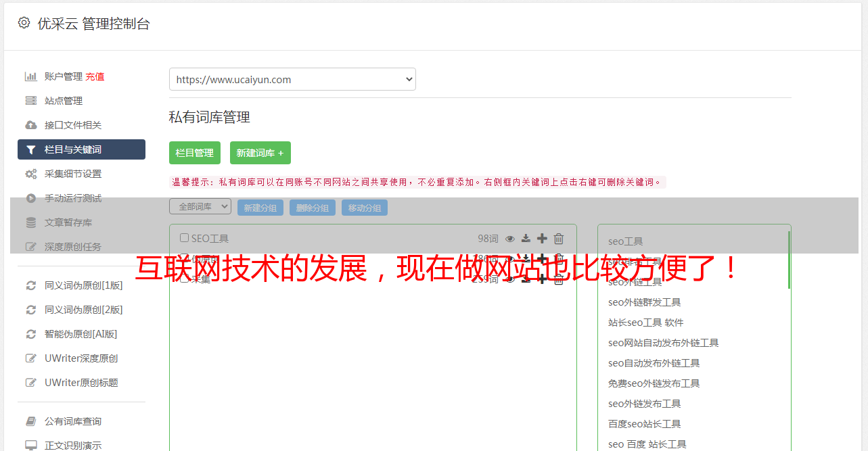
Task: Open 账户管理 in the sidebar
Action: [x=64, y=76]
